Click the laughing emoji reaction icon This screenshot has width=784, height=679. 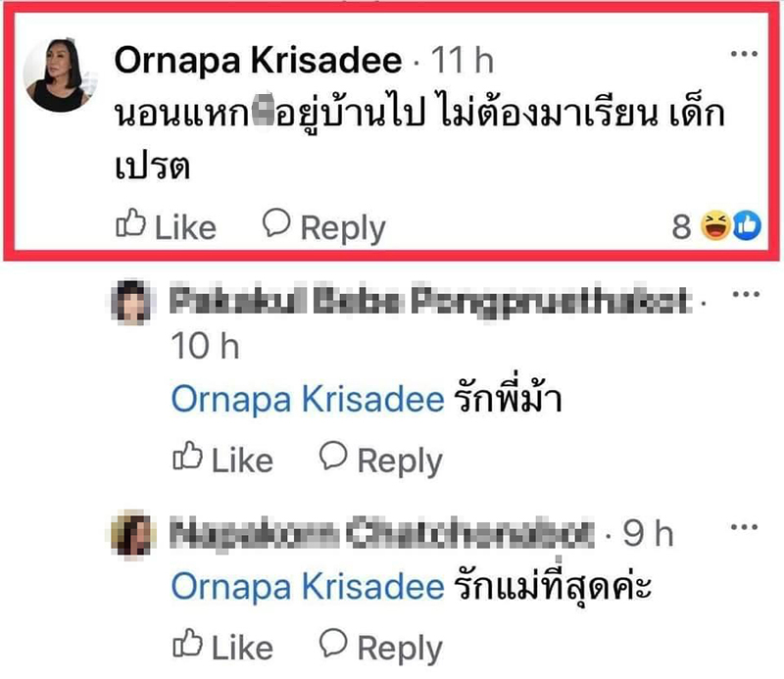tap(714, 224)
